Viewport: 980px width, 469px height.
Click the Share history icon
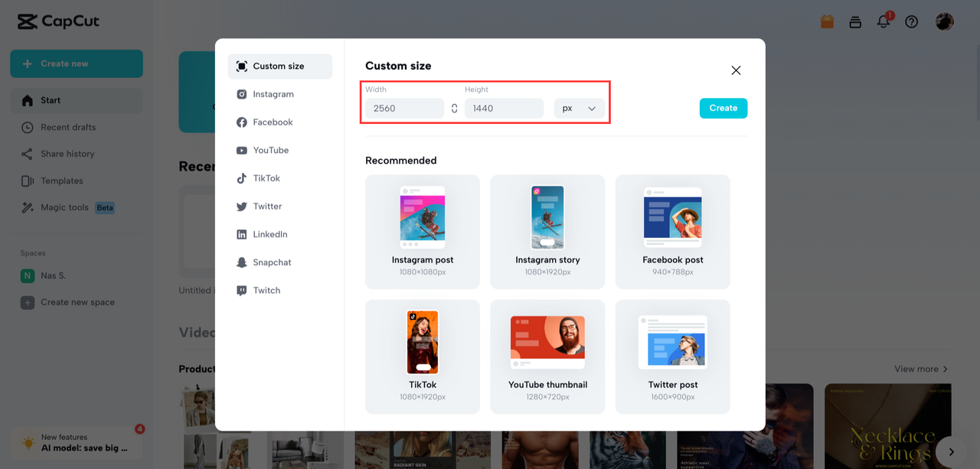(x=28, y=154)
